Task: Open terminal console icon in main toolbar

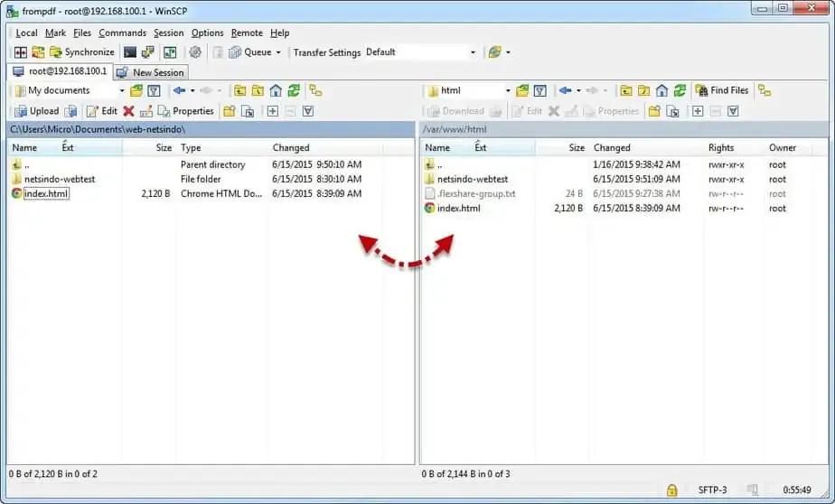Action: click(130, 52)
